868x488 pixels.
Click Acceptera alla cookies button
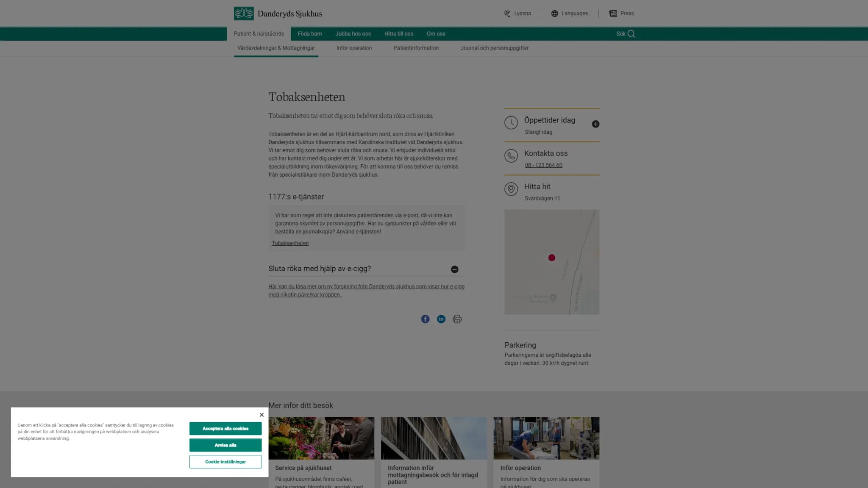[x=225, y=429]
